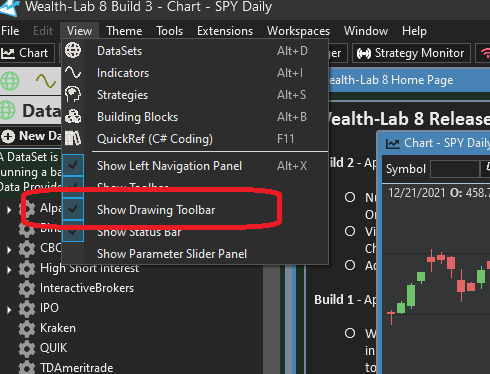
Task: Expand the IPO tree node
Action: tap(9, 310)
